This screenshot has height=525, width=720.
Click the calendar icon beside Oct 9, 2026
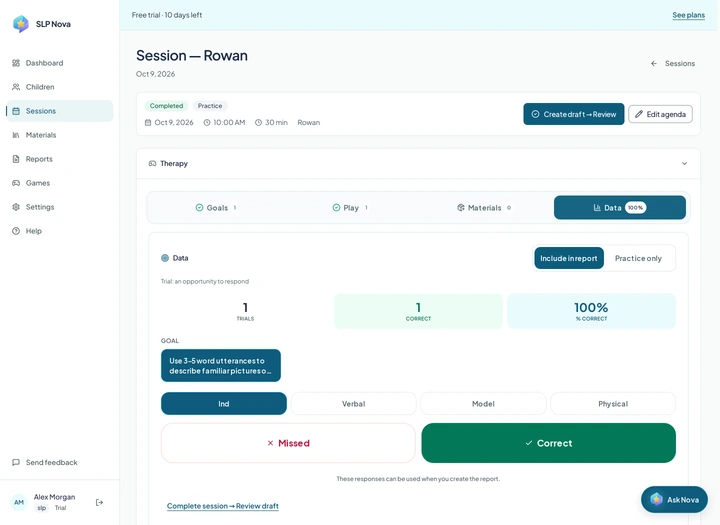pos(148,123)
